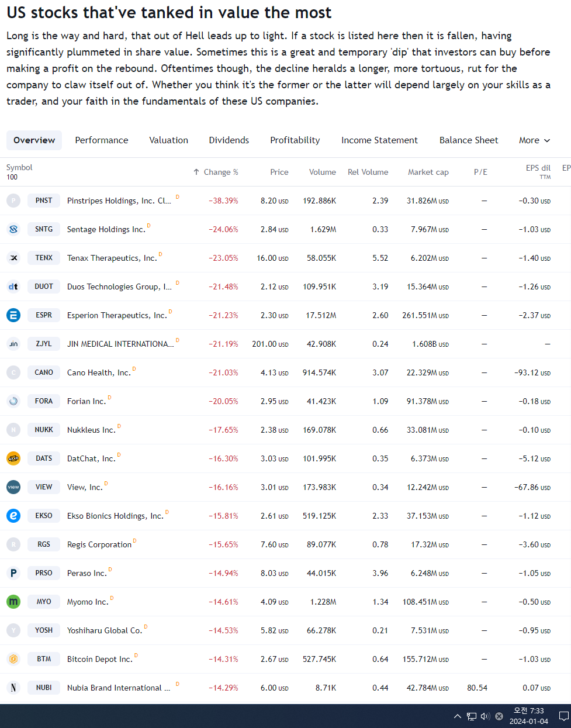Viewport: 571px width, 728px height.
Task: Open Bitcoin Depot Inc. company name link
Action: coord(100,659)
